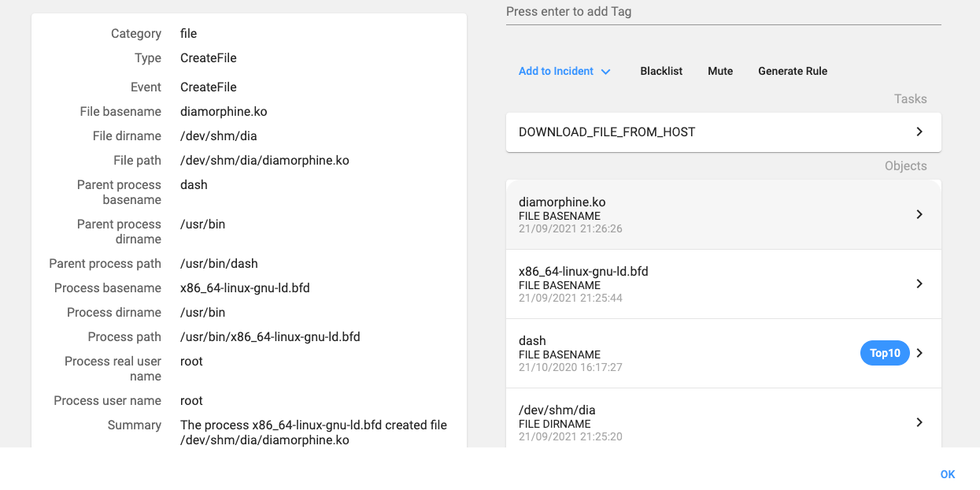Open the /dev/shm/dia object chevron
The image size is (980, 490).
click(919, 422)
